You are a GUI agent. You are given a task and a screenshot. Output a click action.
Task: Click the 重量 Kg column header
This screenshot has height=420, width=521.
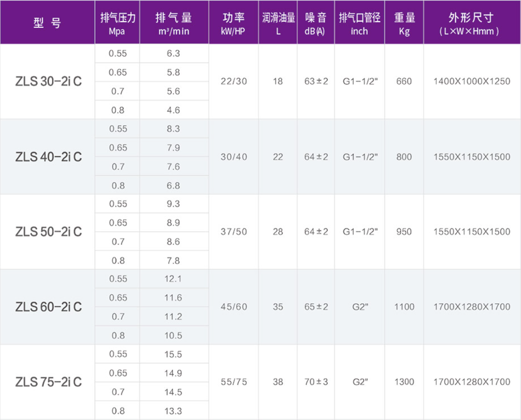404,23
